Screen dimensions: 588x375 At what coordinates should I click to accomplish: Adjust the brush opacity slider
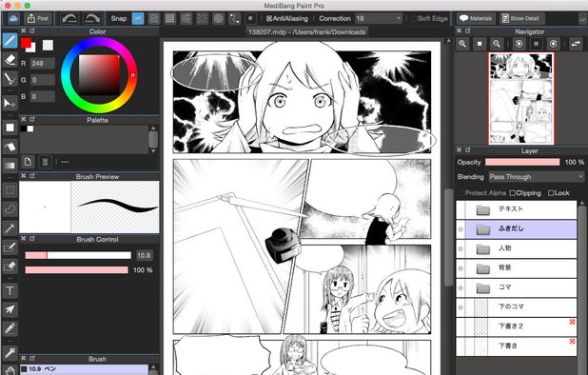pyautogui.click(x=76, y=270)
